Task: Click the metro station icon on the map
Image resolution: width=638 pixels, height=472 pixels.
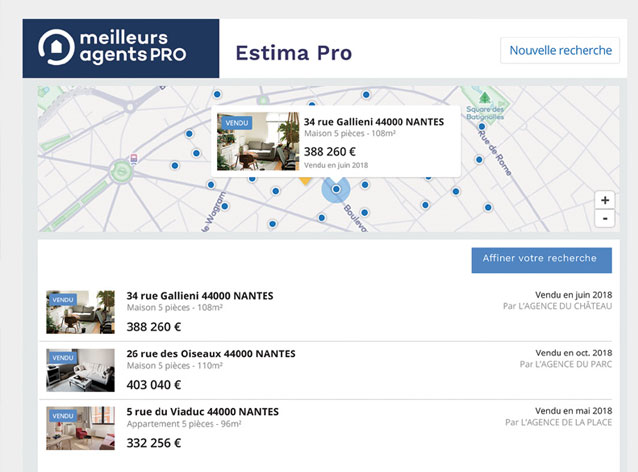Action: pyautogui.click(x=133, y=158)
